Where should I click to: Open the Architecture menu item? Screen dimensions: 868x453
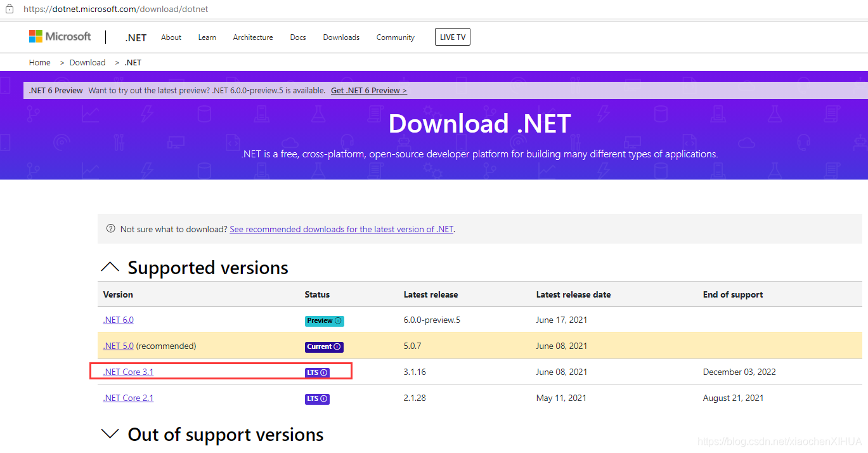pos(253,37)
